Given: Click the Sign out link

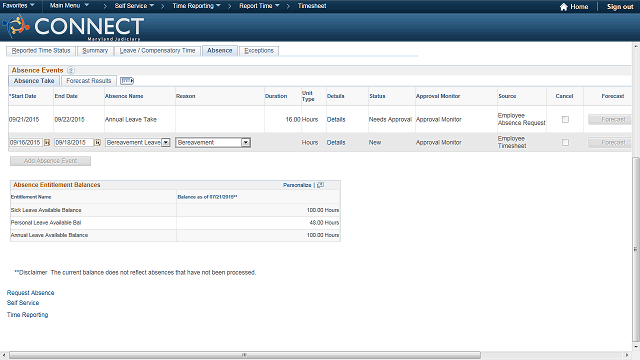Looking at the screenshot, I should pos(620,7).
